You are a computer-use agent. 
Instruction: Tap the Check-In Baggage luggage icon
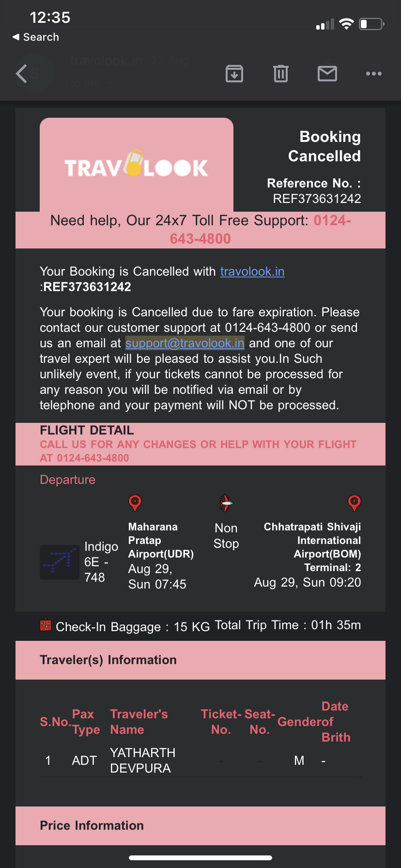(x=46, y=625)
